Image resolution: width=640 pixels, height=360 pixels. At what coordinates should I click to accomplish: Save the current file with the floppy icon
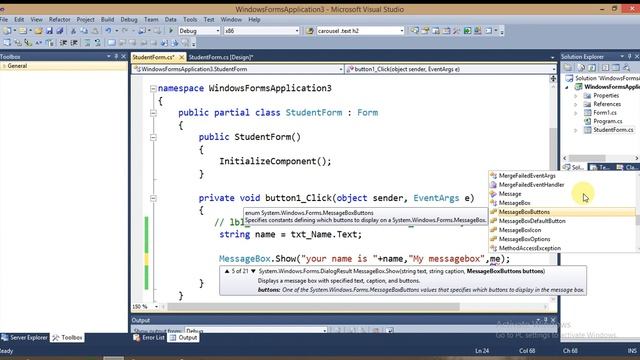49,31
